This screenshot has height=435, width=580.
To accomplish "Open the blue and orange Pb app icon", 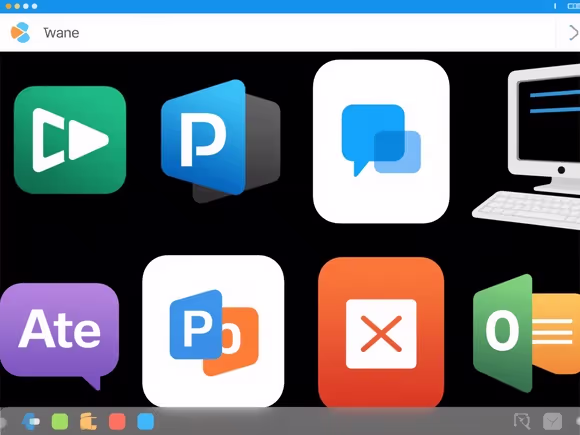I will pos(213,331).
